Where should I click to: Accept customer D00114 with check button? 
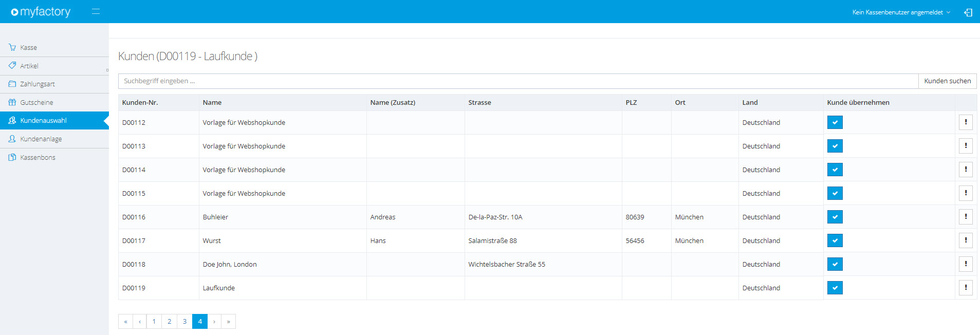pyautogui.click(x=835, y=170)
